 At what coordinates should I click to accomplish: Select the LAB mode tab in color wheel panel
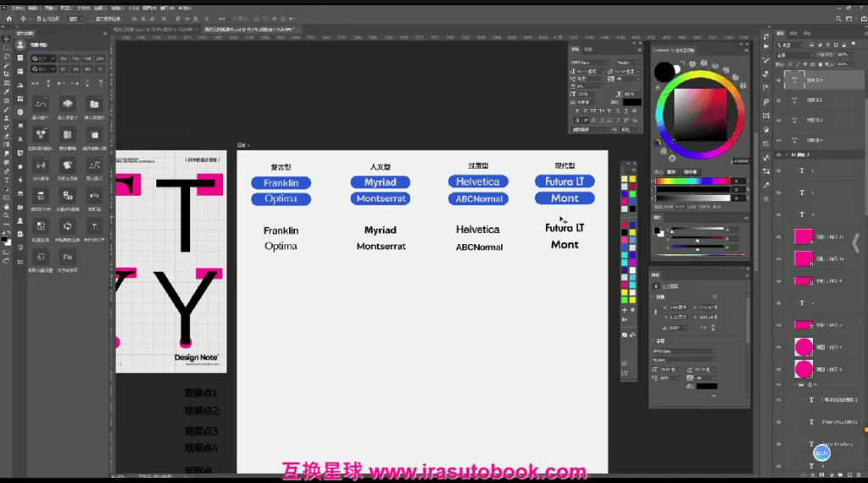click(x=693, y=207)
